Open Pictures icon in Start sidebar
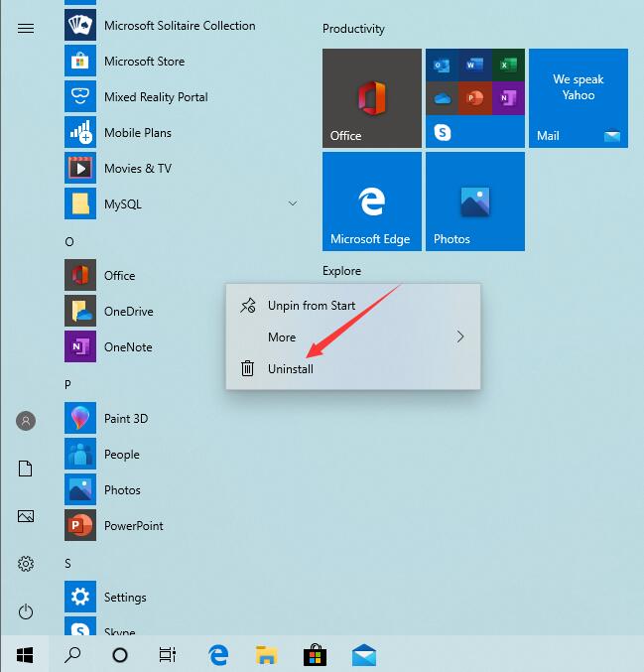This screenshot has height=672, width=644. (x=26, y=516)
